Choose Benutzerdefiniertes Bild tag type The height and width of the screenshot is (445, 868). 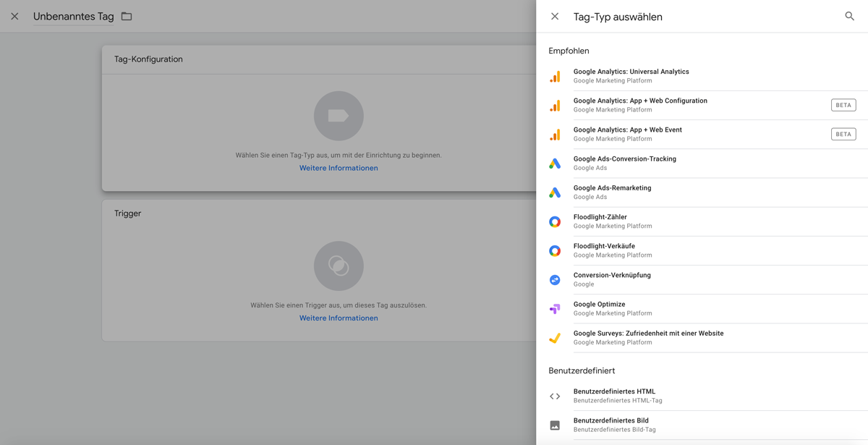(x=702, y=425)
